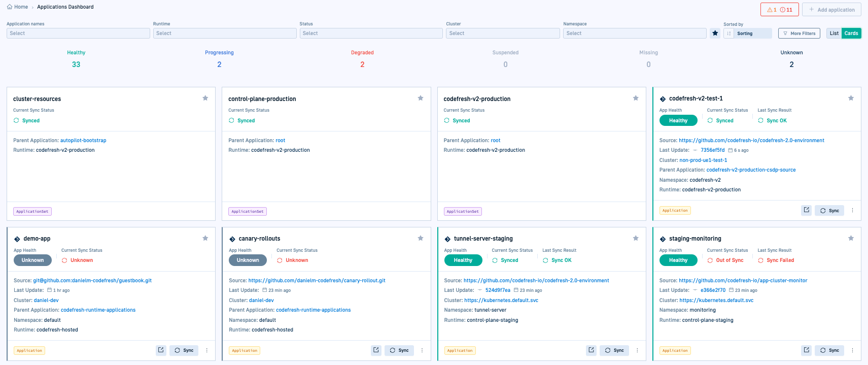Open kebab menu on tunnel-server-staging card

637,350
